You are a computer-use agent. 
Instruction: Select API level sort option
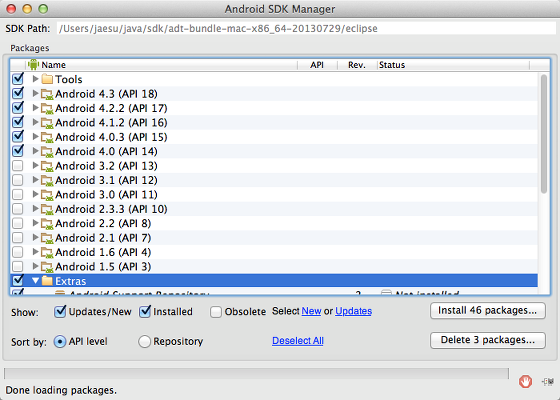pos(60,342)
